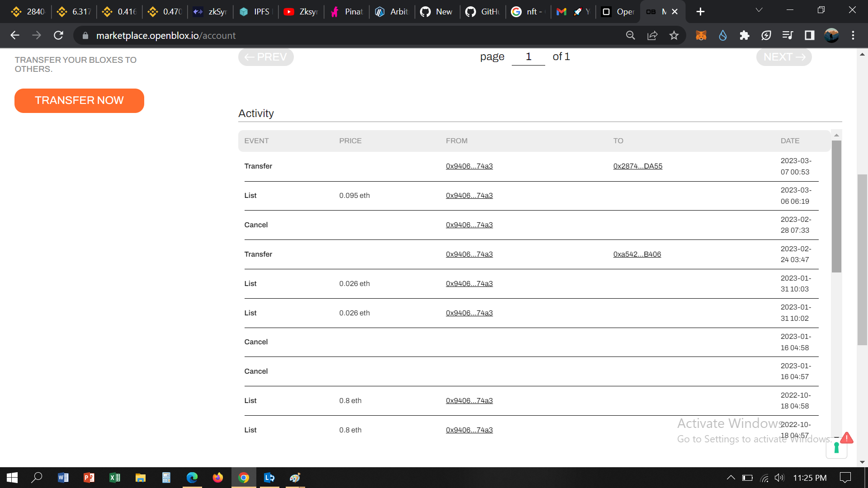Open transaction address 0x2874...DA55
Image resolution: width=868 pixels, height=488 pixels.
point(637,166)
